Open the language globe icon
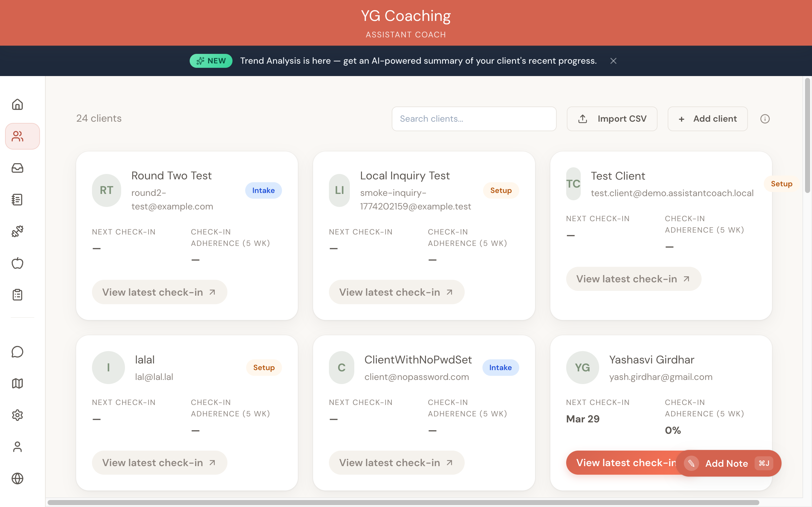The height and width of the screenshot is (507, 812). point(17,478)
